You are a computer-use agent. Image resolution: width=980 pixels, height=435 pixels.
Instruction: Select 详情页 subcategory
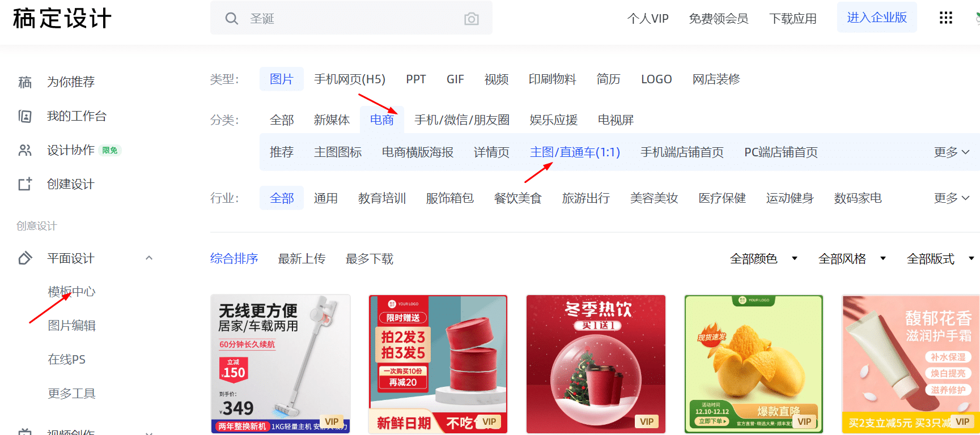tap(491, 152)
